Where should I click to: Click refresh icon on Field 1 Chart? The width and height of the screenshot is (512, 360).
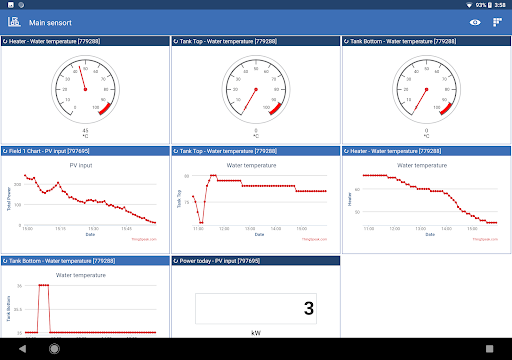coord(5,151)
